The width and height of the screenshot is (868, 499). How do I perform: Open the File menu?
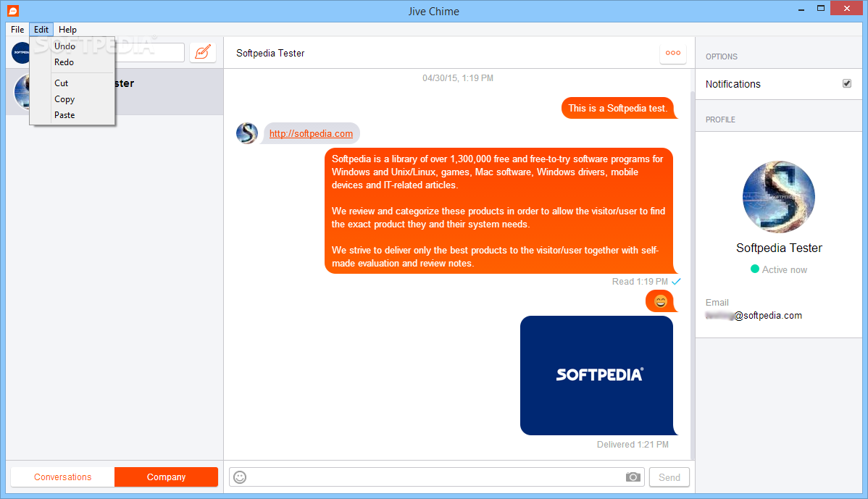click(17, 29)
